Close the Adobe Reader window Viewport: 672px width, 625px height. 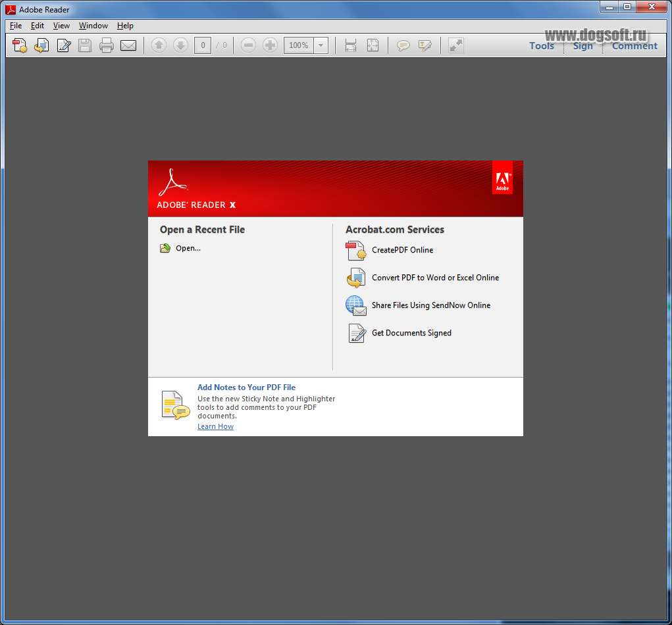pos(652,7)
